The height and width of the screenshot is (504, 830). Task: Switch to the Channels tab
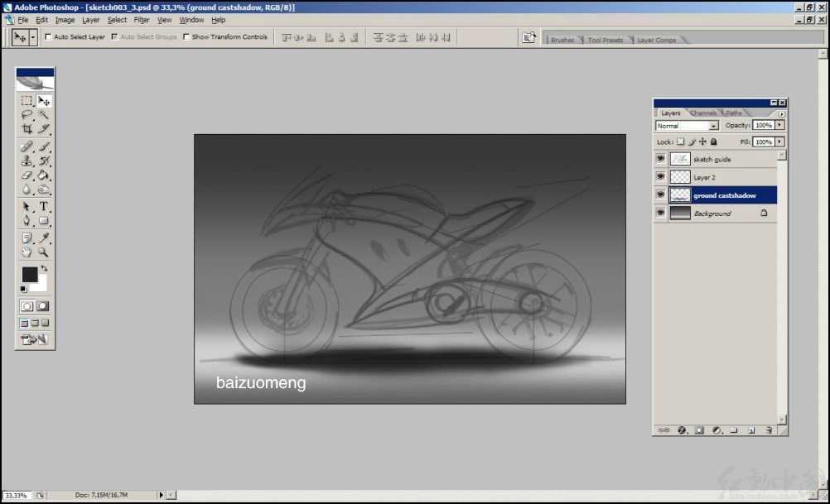(702, 113)
